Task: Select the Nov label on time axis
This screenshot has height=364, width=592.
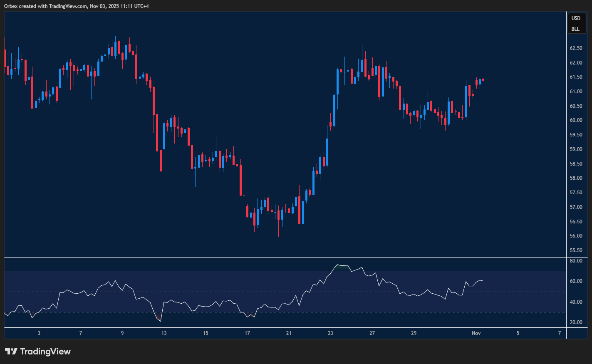Action: coord(476,333)
